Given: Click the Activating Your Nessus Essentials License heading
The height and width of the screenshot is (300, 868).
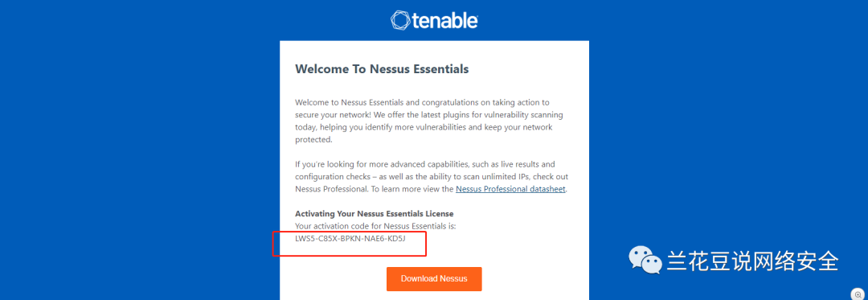Looking at the screenshot, I should tap(375, 214).
